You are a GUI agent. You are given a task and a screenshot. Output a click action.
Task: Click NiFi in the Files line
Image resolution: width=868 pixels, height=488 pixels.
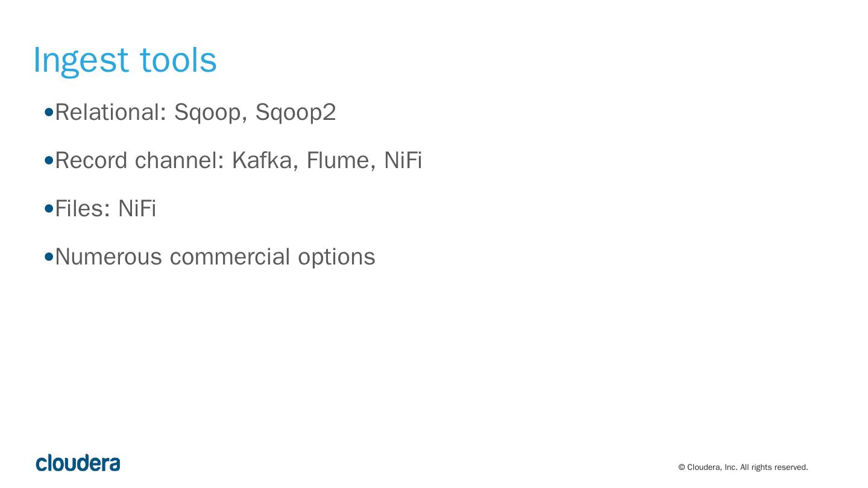(x=137, y=209)
